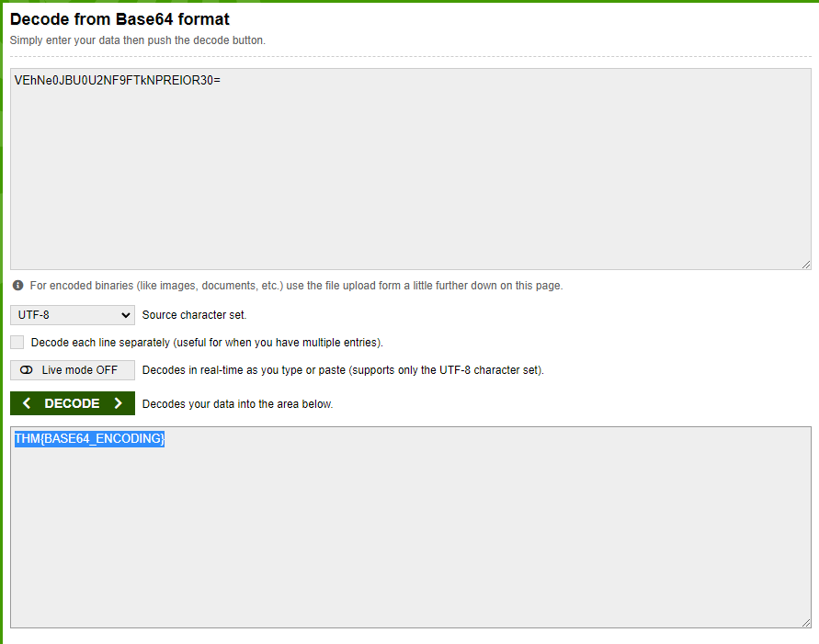Click the "Decode from Base64 format" heading
Screen dimensions: 819x644
[119, 18]
